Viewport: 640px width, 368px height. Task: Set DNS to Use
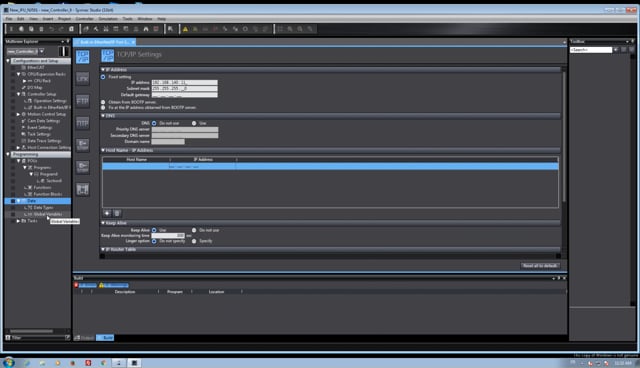pyautogui.click(x=194, y=123)
